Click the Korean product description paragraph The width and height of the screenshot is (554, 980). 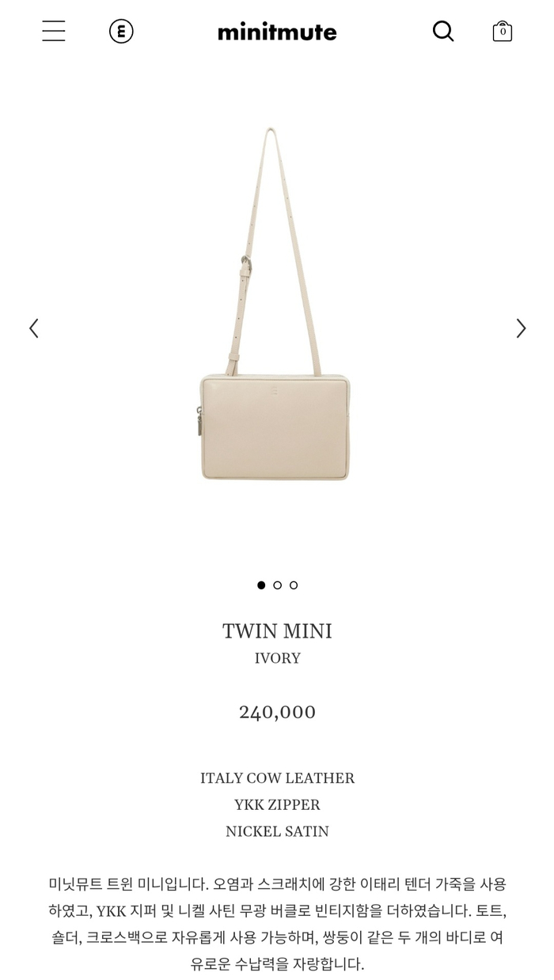[x=277, y=924]
